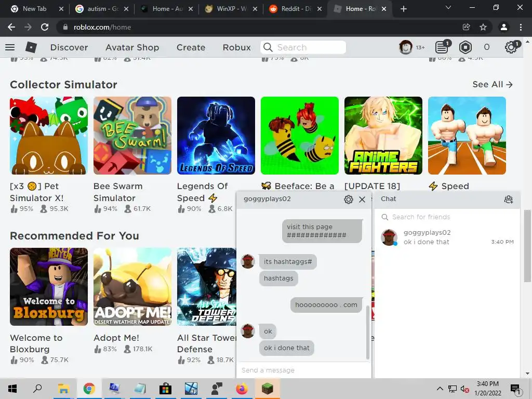Screen dimensions: 532x399
Task: Open the Roblox settings gear icon
Action: 511,47
